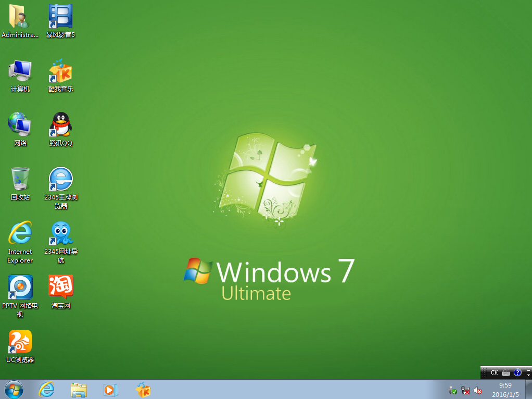The height and width of the screenshot is (399, 532).
Task: Open the CH input language selector
Action: [x=494, y=373]
